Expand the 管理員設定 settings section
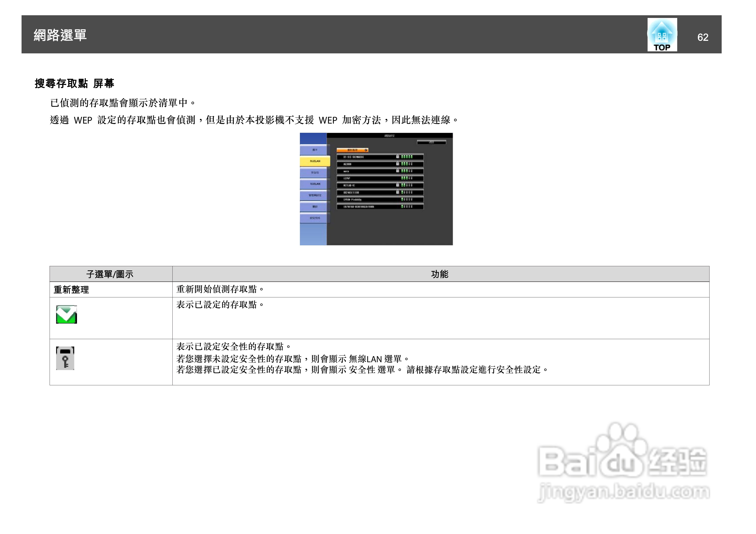756x534 pixels. [x=316, y=195]
